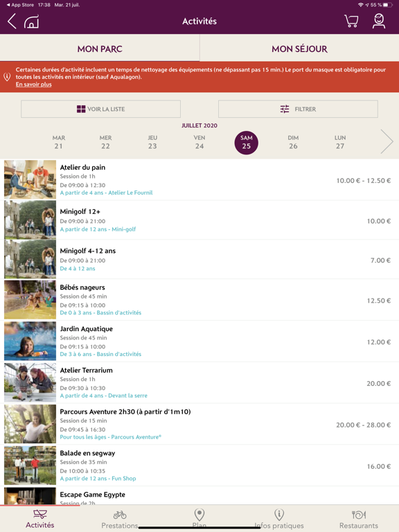Tap the Bébés nageurs title
The width and height of the screenshot is (399, 532).
tap(82, 287)
